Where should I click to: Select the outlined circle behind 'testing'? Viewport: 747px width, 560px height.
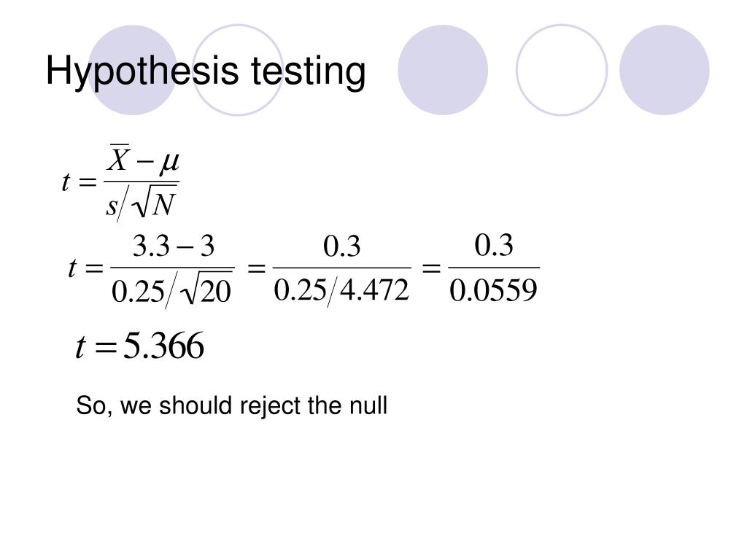[238, 70]
